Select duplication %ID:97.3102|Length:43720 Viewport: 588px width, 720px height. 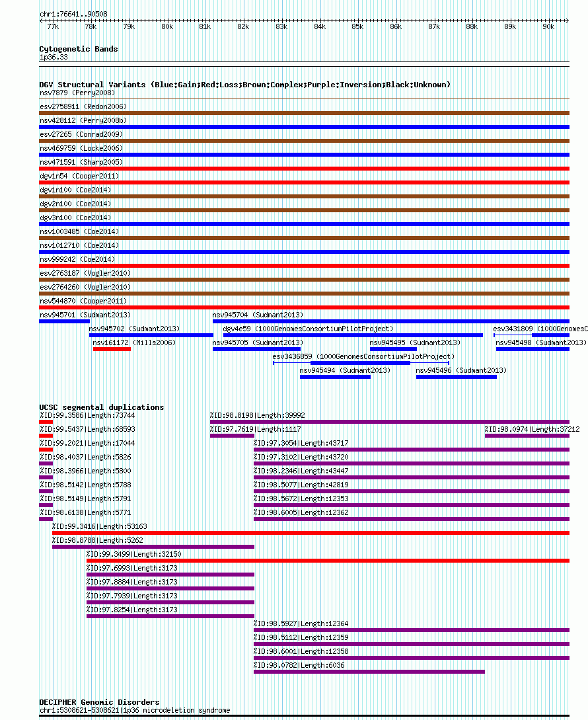[301, 458]
